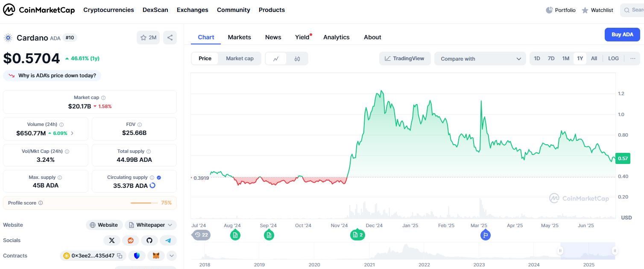Viewport: 644px width, 269px height.
Task: Click the Aug '24 event marker
Action: 235,234
